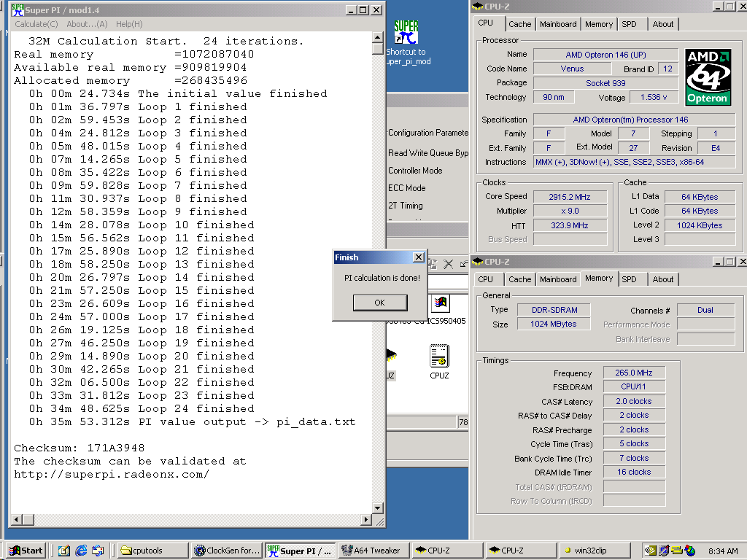Click the Code Name value 'Venus'

(x=572, y=69)
